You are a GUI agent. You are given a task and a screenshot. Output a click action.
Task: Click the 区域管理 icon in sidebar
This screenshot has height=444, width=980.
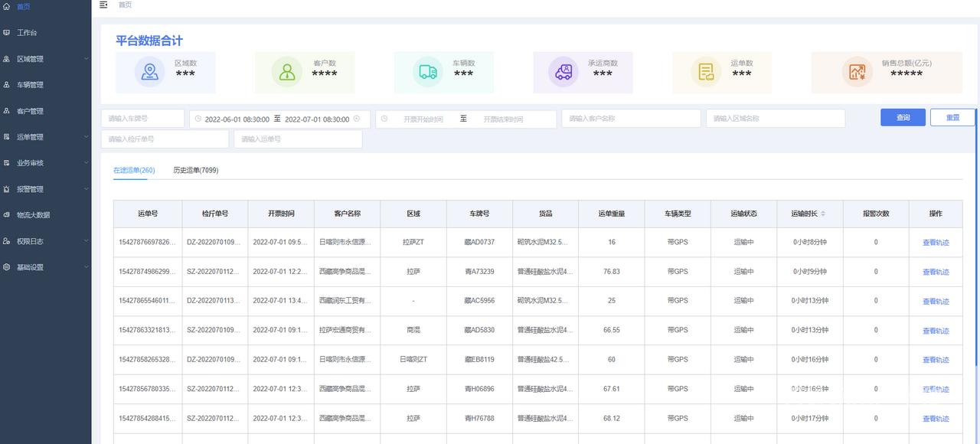coord(6,59)
